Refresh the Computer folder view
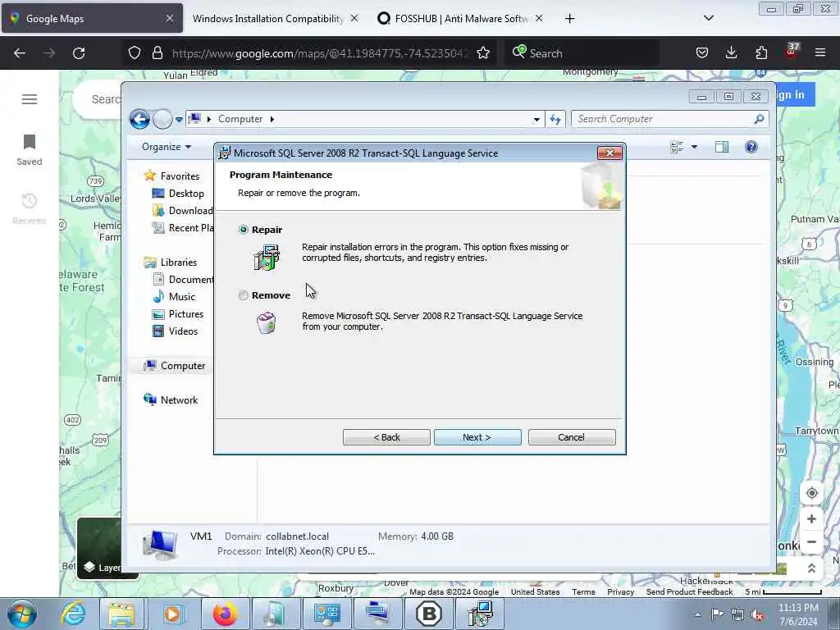Viewport: 840px width, 630px height. click(555, 120)
